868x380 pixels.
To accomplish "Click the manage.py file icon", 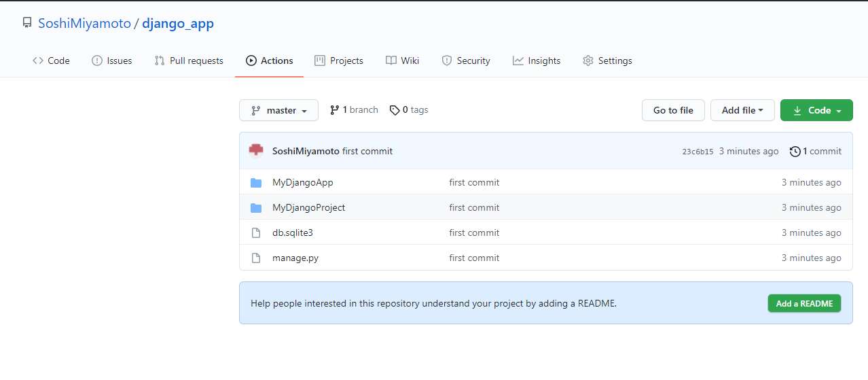I will tap(256, 258).
